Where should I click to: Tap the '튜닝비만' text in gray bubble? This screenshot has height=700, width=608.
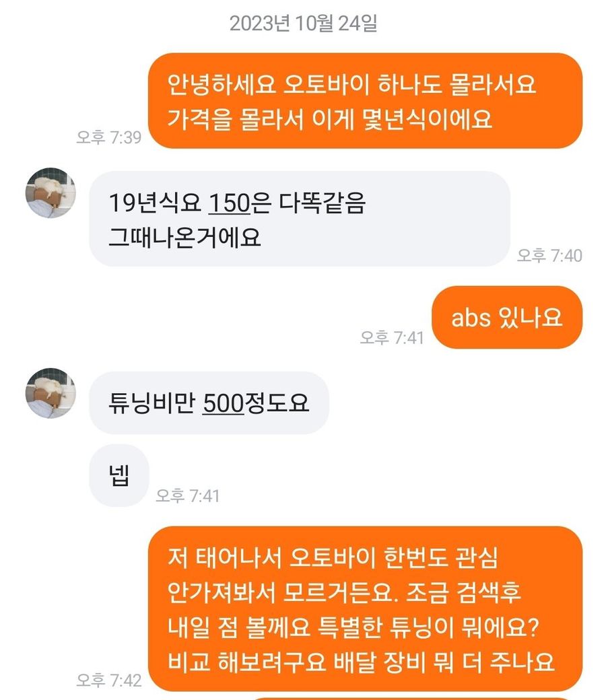click(x=152, y=403)
